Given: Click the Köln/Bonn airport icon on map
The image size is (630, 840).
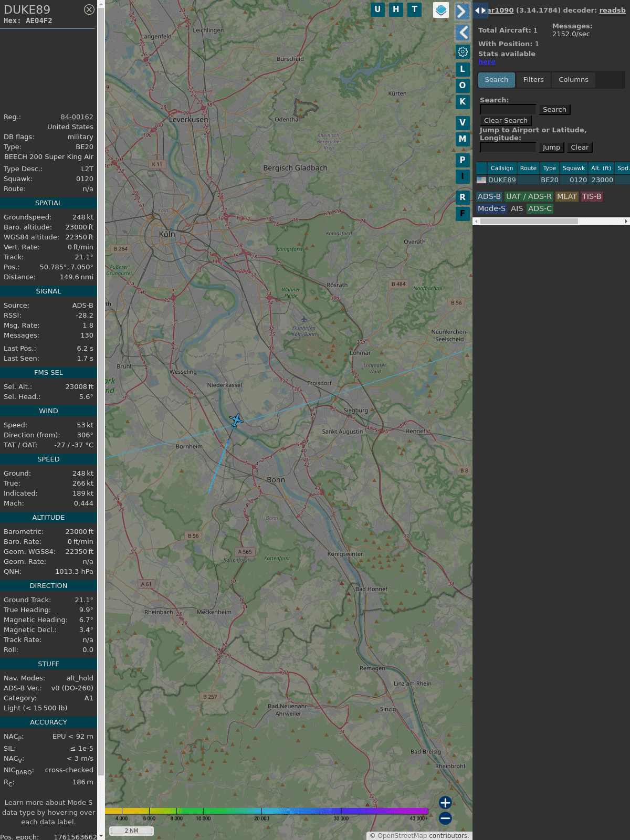Looking at the screenshot, I should (x=303, y=319).
